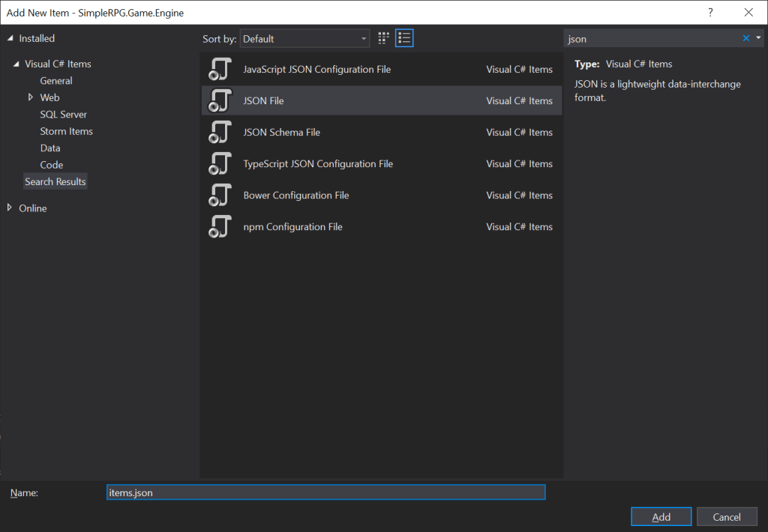Image resolution: width=768 pixels, height=532 pixels.
Task: Switch to medium icons list view
Action: 405,38
